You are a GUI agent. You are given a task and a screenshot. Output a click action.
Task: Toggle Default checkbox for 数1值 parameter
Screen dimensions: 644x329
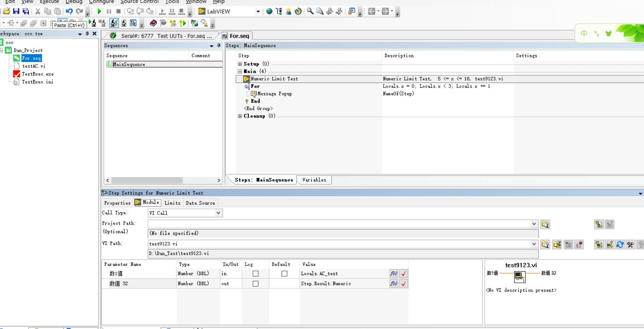click(284, 274)
